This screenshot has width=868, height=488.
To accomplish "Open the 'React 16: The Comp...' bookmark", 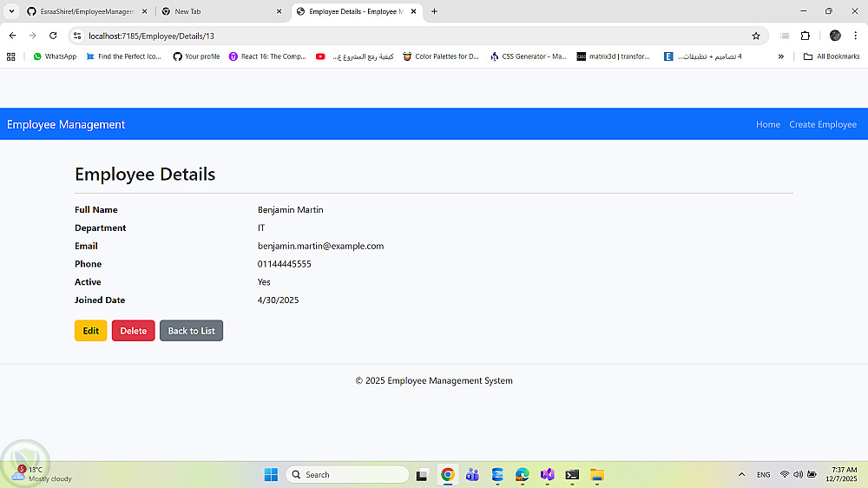I will pos(268,56).
